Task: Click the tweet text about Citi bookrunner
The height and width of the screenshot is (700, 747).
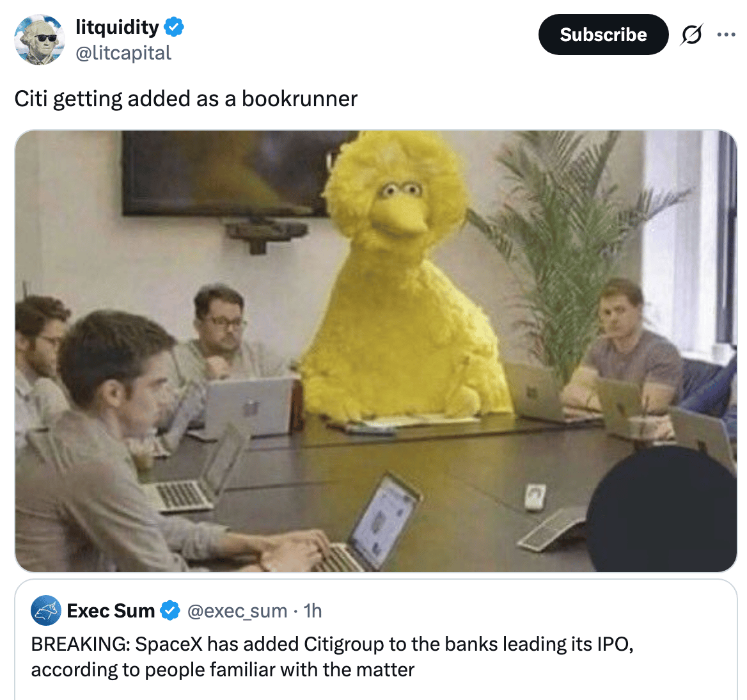Action: pyautogui.click(x=186, y=99)
